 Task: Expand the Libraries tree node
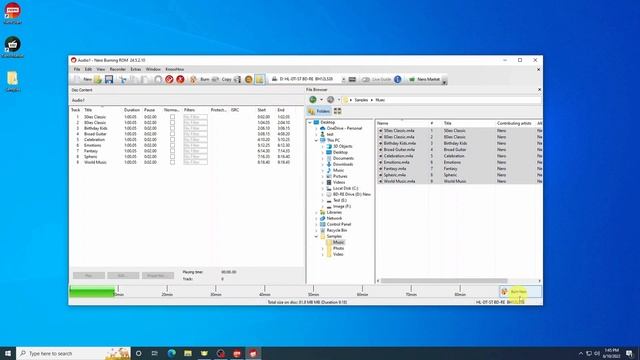pos(316,212)
